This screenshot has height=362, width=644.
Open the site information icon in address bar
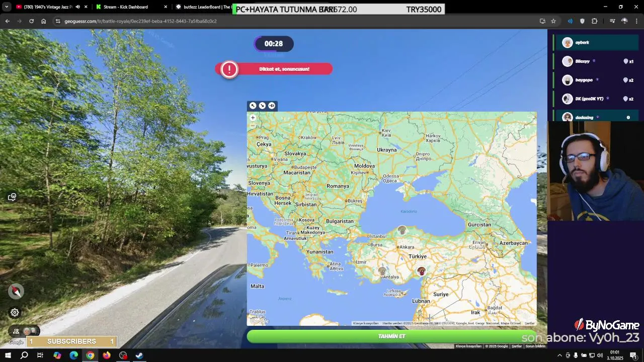click(58, 21)
